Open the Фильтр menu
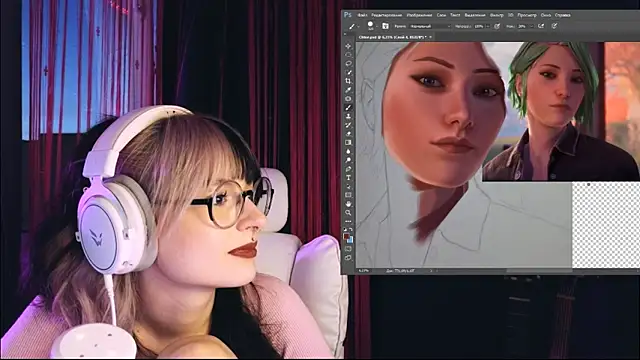640x360 pixels. coord(496,15)
